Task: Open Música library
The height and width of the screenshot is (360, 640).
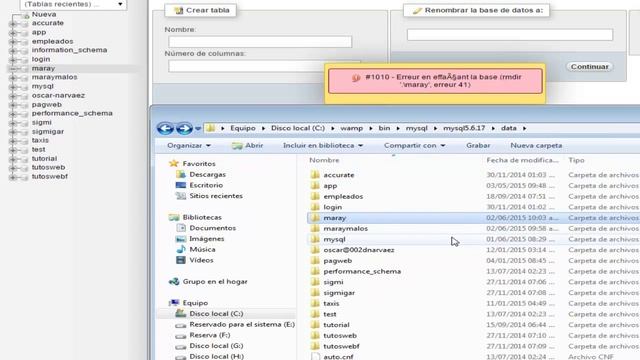Action: tap(202, 249)
